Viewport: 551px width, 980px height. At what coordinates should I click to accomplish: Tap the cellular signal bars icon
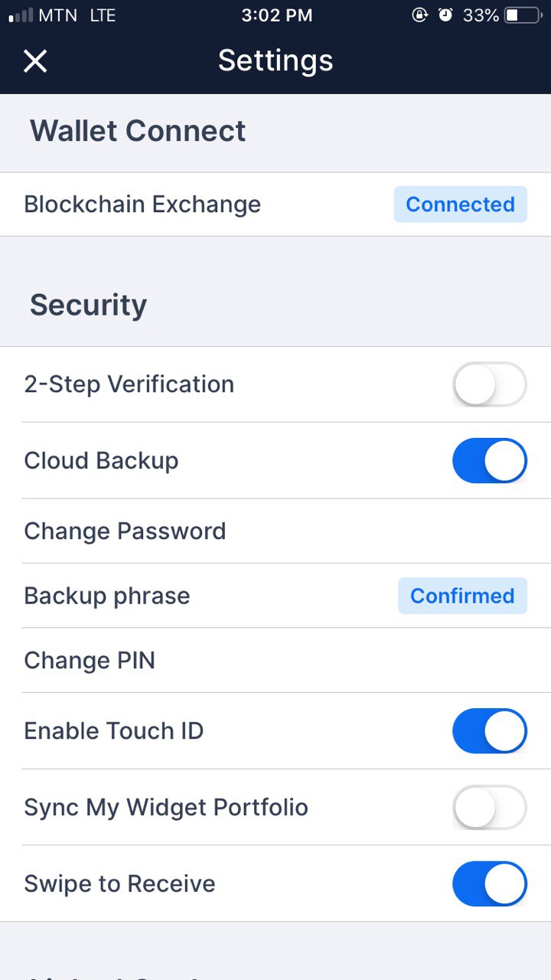point(21,15)
